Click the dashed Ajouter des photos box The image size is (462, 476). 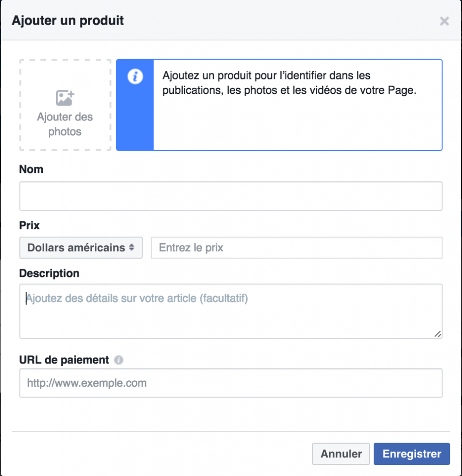coord(65,104)
